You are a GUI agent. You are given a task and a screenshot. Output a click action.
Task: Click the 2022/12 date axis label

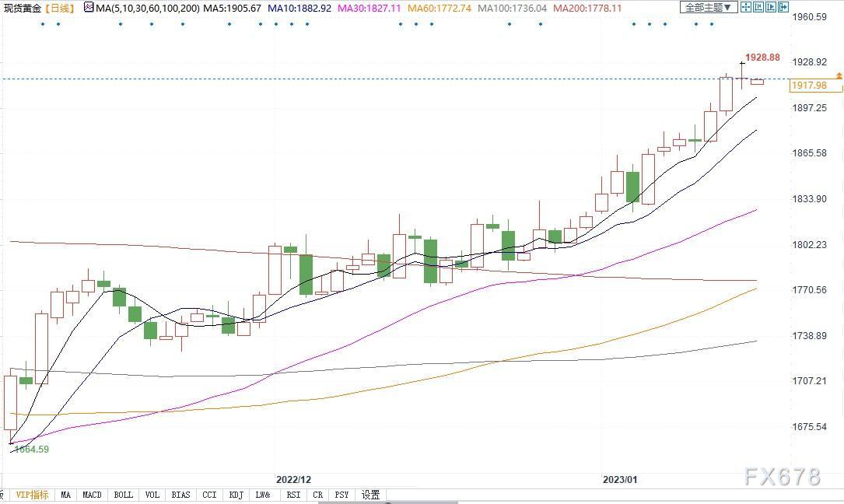(x=293, y=479)
